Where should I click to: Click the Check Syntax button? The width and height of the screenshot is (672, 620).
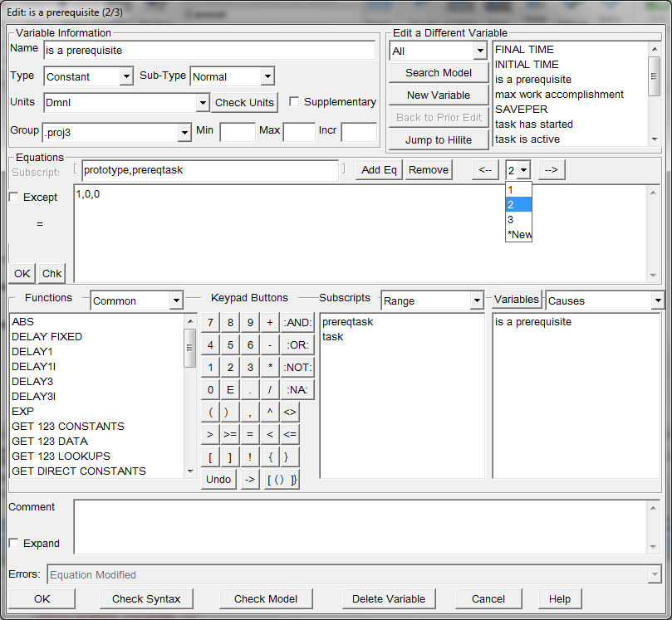[x=146, y=598]
